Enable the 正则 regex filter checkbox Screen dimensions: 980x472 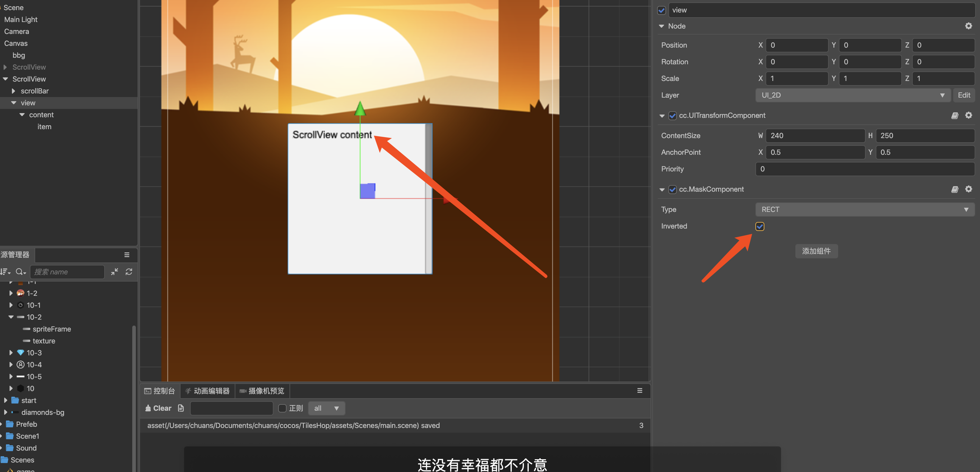(x=282, y=408)
